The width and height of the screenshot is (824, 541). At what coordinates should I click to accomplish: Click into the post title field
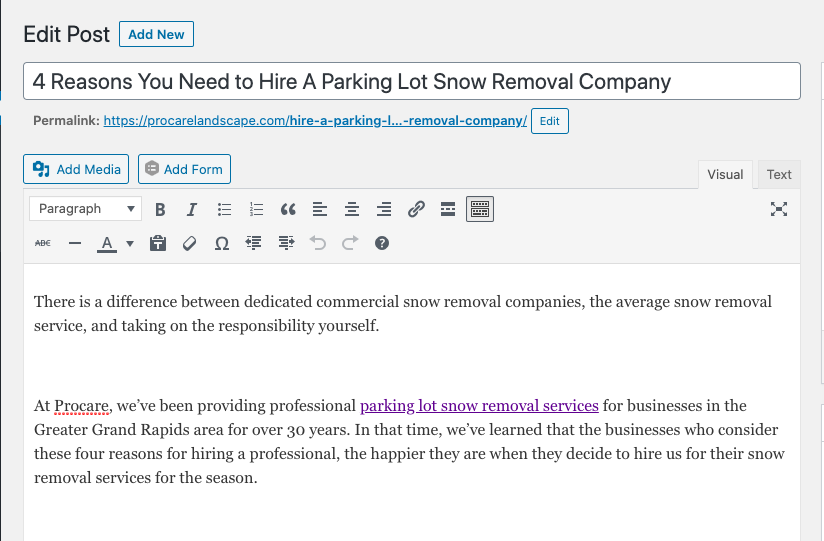[x=411, y=81]
